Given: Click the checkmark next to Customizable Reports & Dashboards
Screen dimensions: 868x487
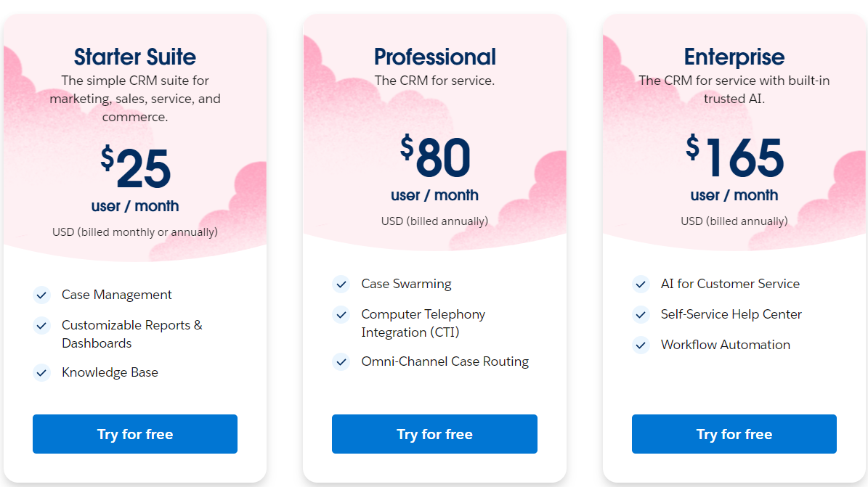Looking at the screenshot, I should coord(41,325).
